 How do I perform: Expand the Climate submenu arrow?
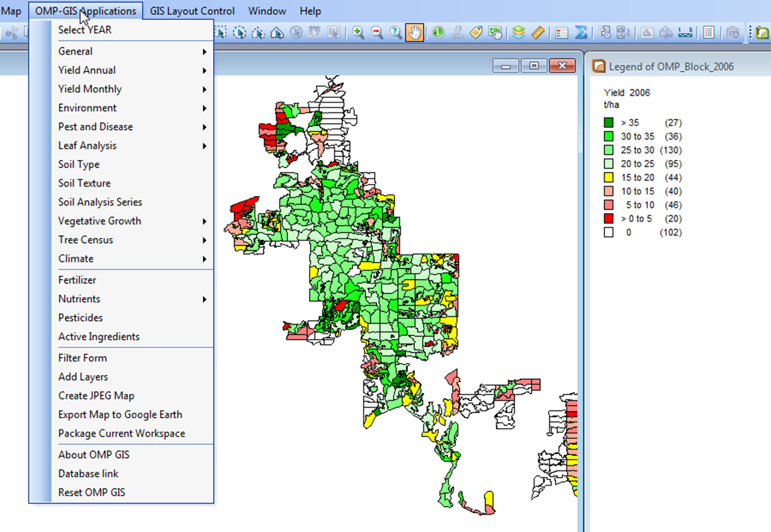[x=204, y=259]
